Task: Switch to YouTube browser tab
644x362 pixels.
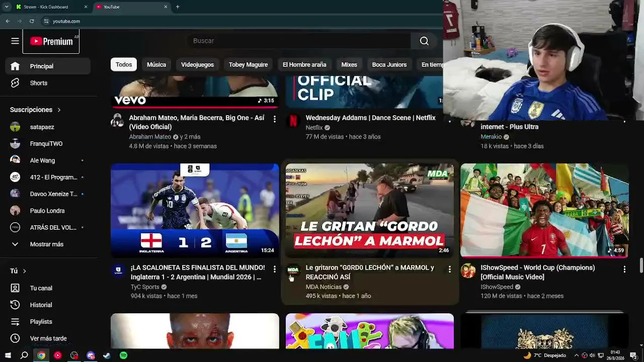Action: 132,7
